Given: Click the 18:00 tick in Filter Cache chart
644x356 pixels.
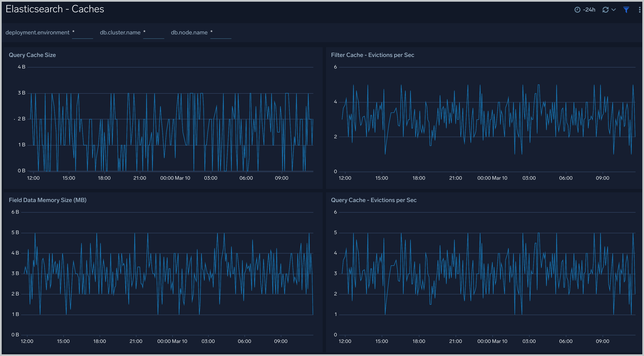Looking at the screenshot, I should point(419,178).
